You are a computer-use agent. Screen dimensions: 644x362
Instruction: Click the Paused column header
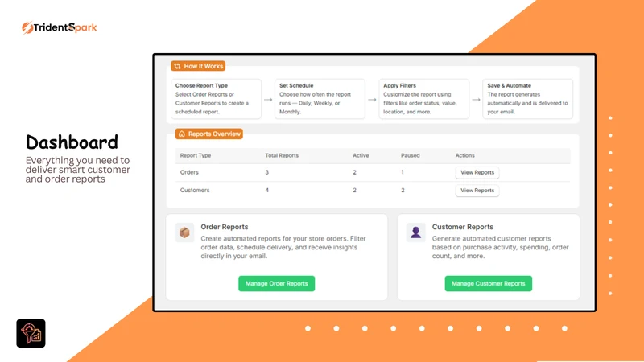411,155
